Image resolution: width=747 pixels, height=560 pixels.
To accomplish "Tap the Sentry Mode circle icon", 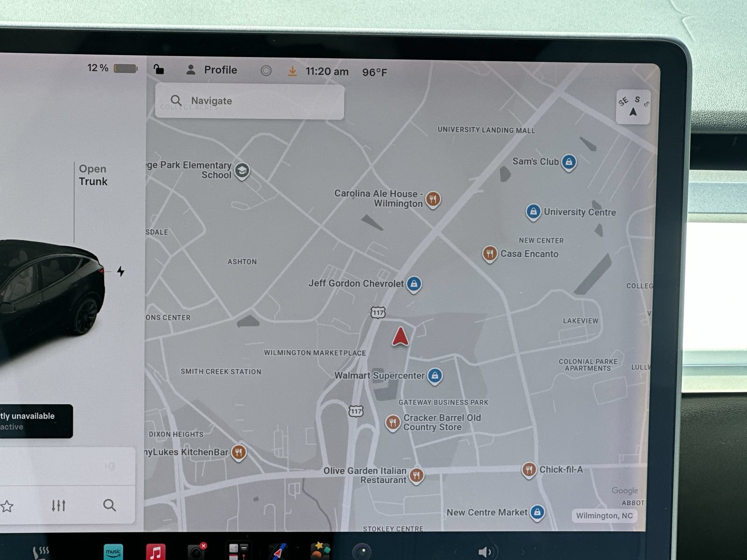I will pyautogui.click(x=266, y=70).
